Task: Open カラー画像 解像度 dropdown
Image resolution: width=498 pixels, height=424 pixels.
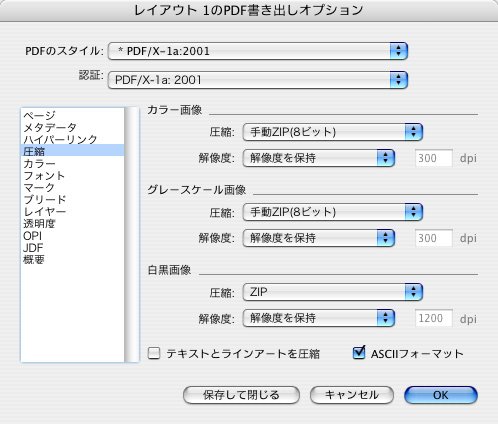Action: coord(319,158)
